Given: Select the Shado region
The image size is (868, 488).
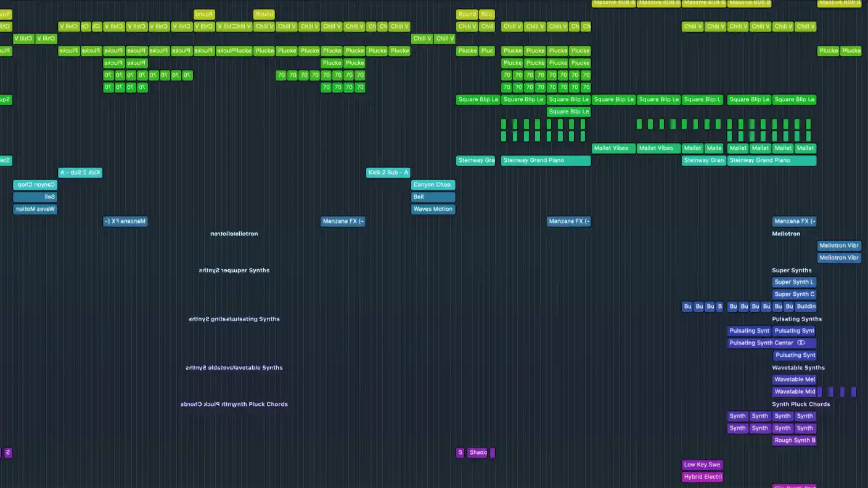Looking at the screenshot, I should (478, 452).
